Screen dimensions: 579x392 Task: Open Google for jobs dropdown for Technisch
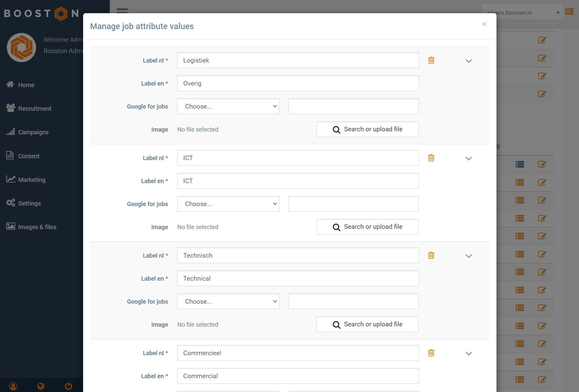point(228,302)
